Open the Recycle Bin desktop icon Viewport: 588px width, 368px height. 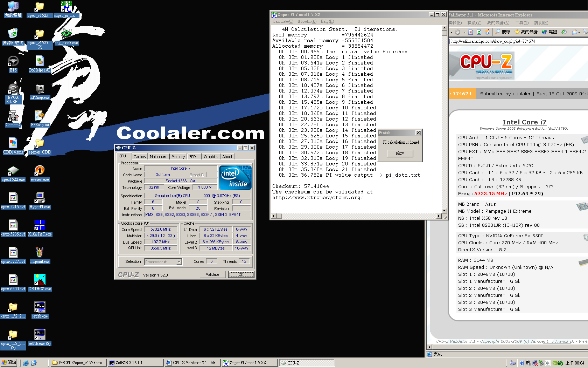[x=13, y=36]
